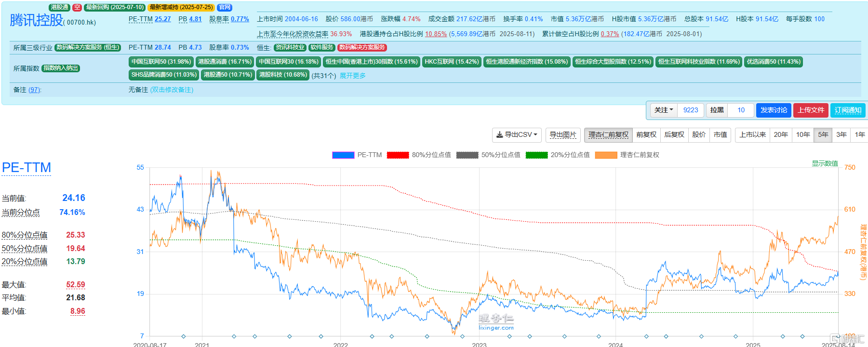This screenshot has height=347, width=868.
Task: Click the 备注 (97) link
Action: [27, 90]
